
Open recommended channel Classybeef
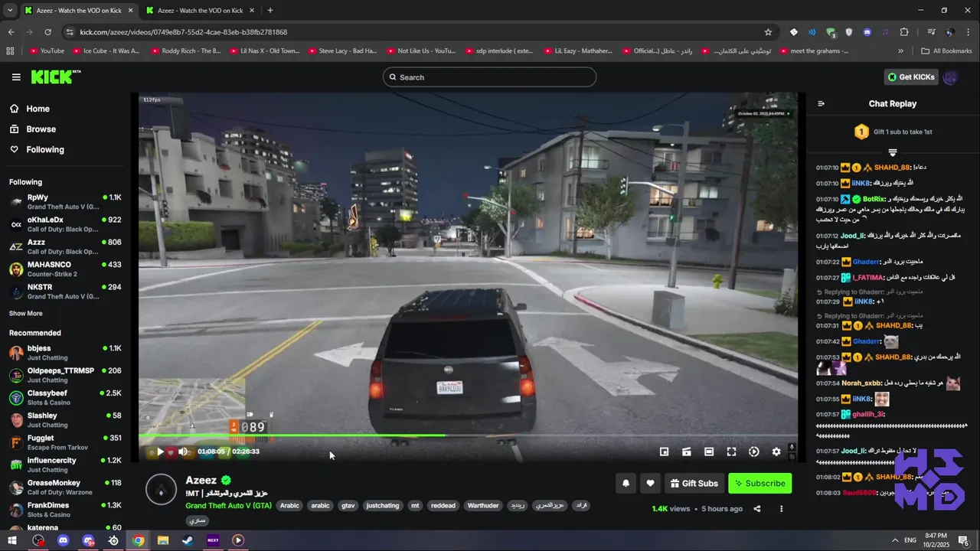[x=65, y=398]
